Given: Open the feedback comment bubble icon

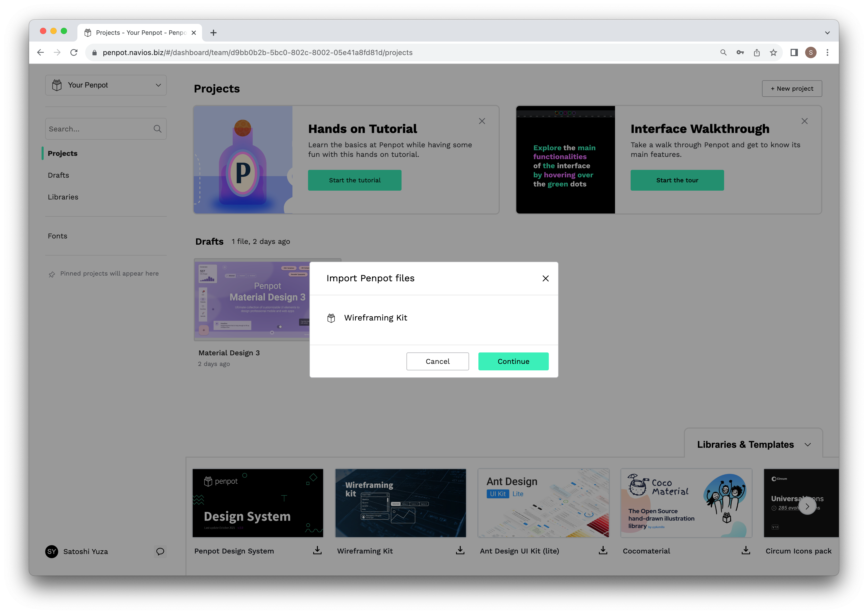Looking at the screenshot, I should 160,552.
